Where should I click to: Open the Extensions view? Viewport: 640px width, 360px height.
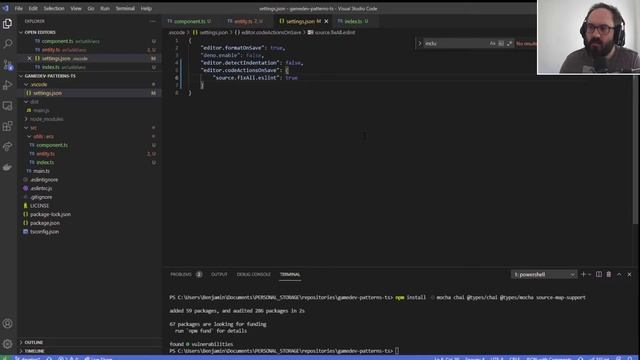click(x=7, y=126)
